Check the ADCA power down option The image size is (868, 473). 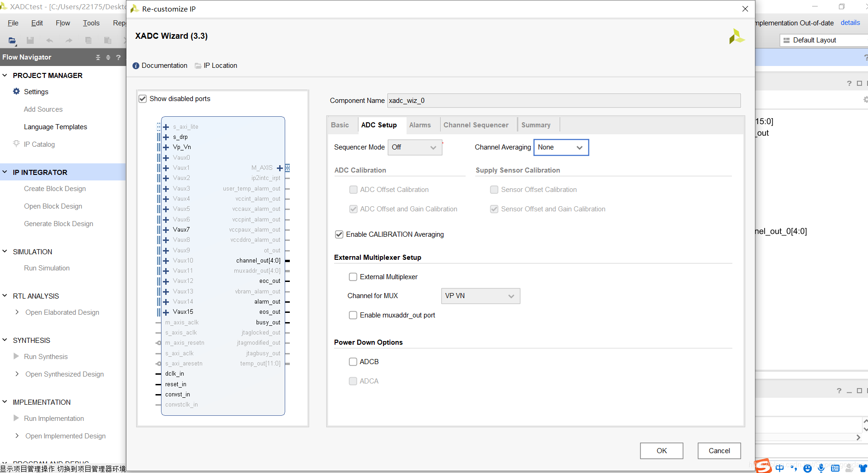(x=353, y=381)
